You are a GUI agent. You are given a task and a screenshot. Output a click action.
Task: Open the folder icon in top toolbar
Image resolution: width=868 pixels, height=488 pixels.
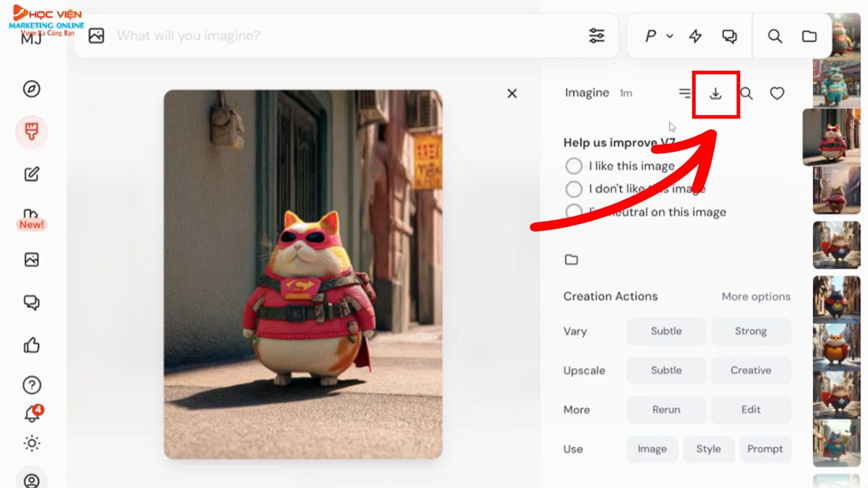(809, 35)
